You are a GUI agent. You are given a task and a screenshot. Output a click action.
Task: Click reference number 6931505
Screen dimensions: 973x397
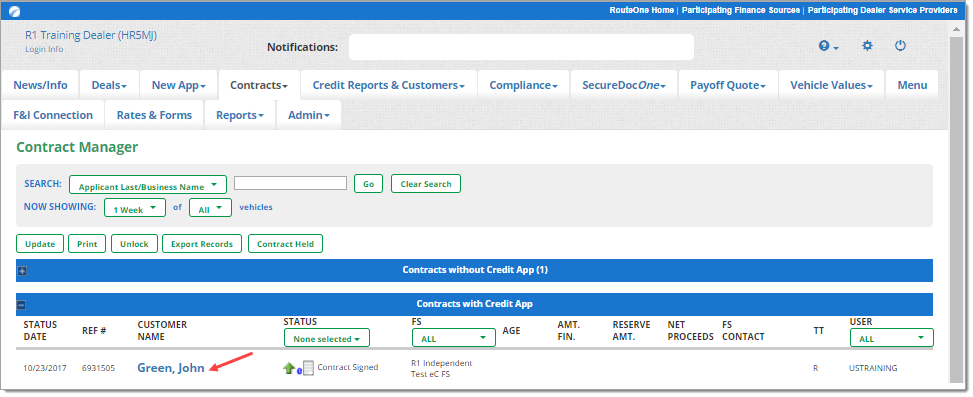[x=98, y=368]
